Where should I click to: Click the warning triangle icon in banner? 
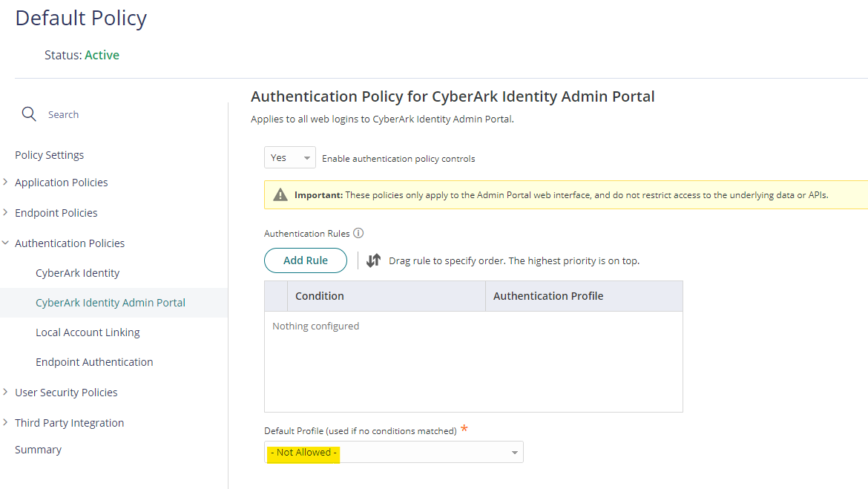coord(280,195)
